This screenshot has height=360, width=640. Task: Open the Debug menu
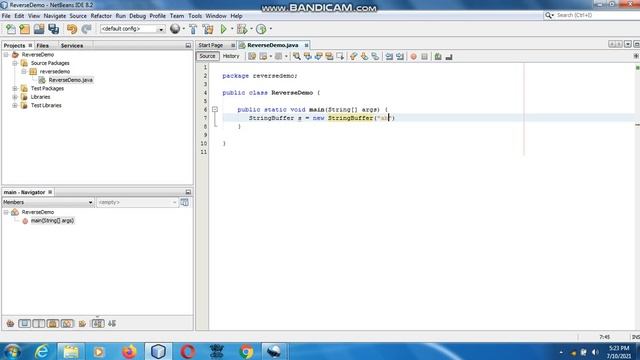[138, 16]
